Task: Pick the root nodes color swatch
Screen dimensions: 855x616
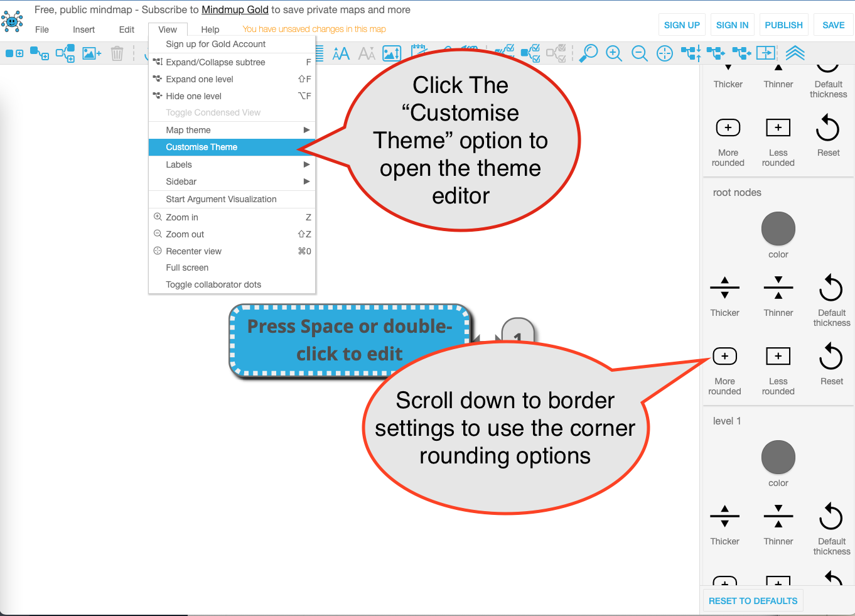Action: point(778,229)
